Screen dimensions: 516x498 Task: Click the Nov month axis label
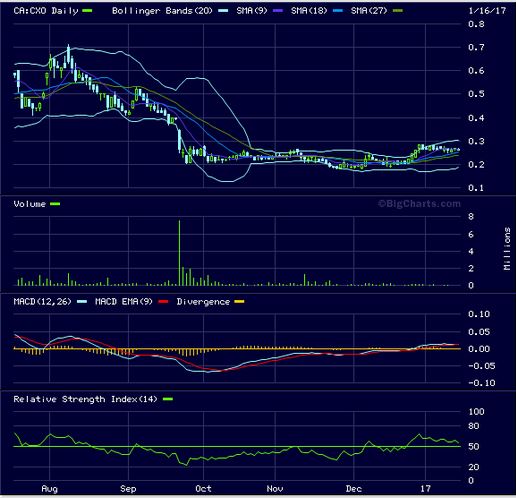point(275,489)
